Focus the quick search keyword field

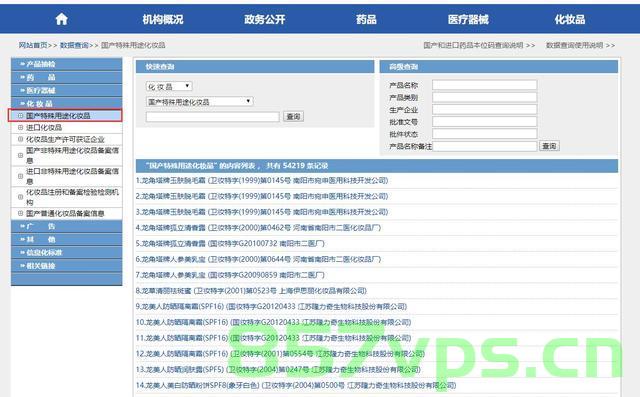[213, 117]
